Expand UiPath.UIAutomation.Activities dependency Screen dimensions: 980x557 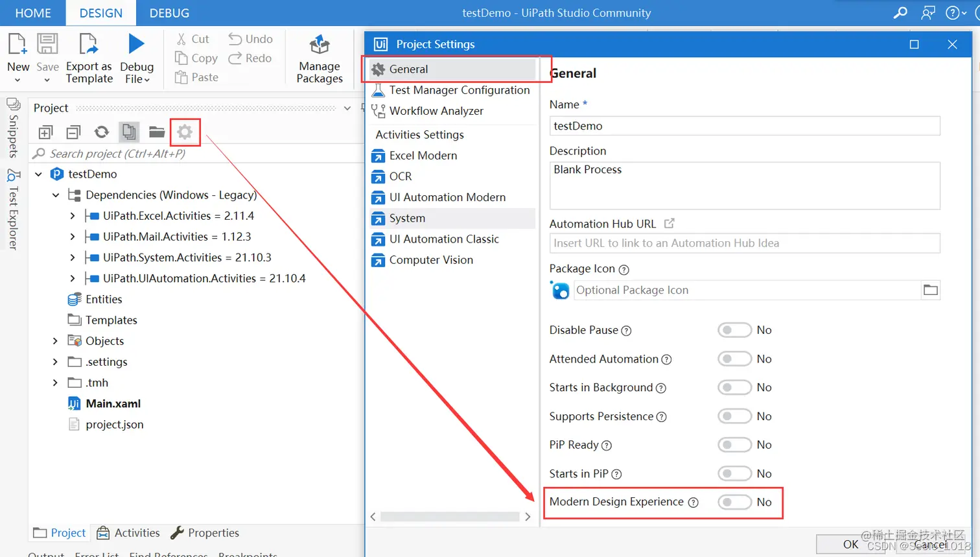point(72,278)
